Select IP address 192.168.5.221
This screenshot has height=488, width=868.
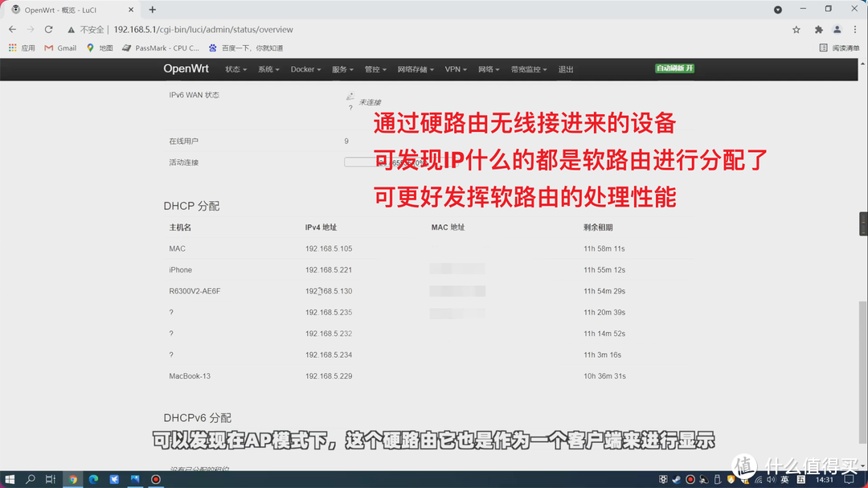[x=329, y=270]
